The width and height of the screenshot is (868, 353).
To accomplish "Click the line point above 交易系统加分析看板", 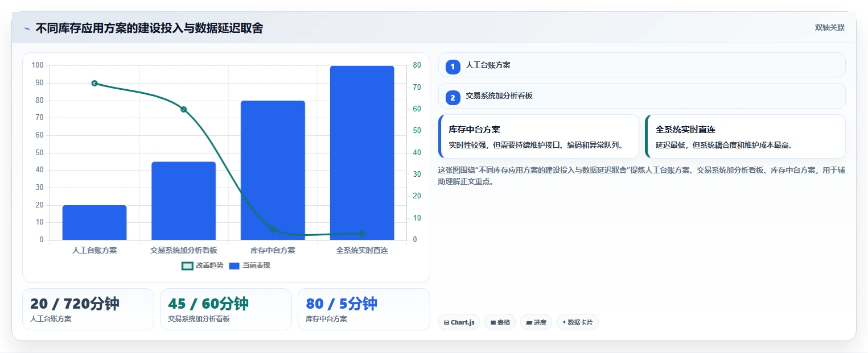I will click(x=183, y=109).
